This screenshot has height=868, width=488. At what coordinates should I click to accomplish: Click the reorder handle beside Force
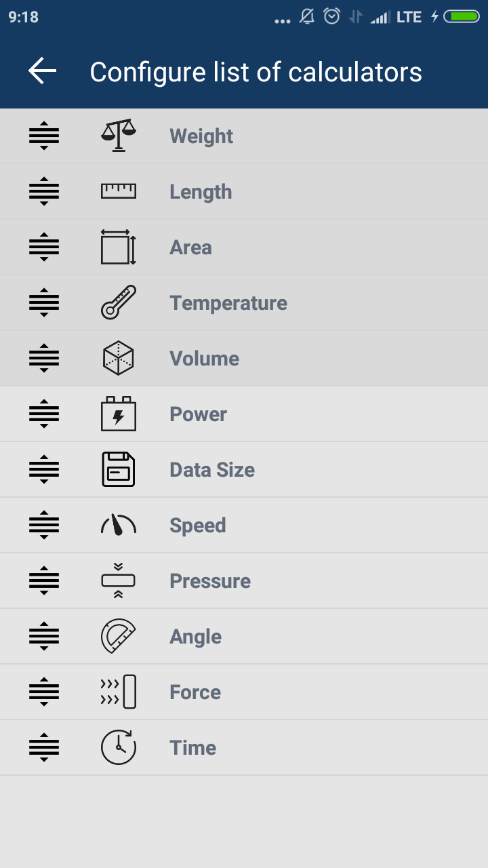tap(44, 692)
